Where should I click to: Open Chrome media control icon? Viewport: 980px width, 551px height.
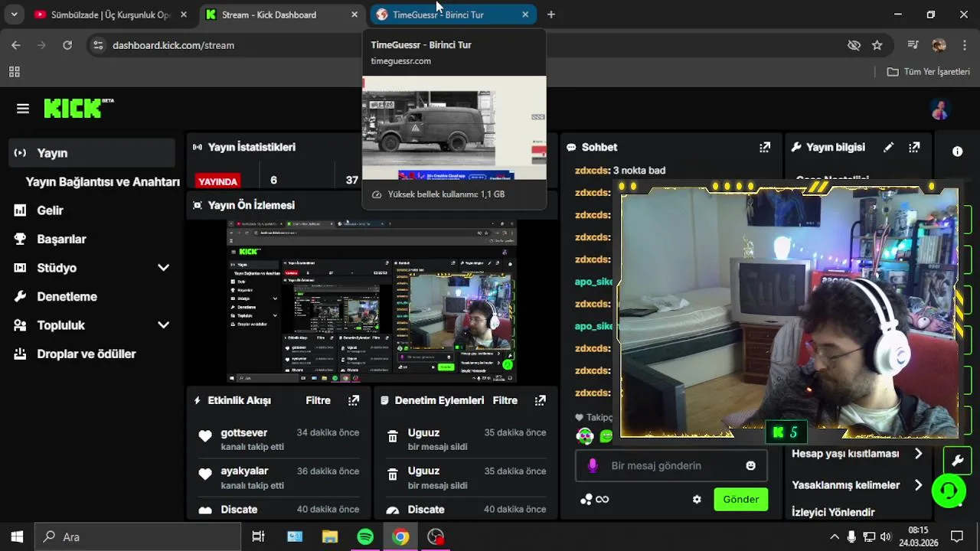(x=913, y=45)
